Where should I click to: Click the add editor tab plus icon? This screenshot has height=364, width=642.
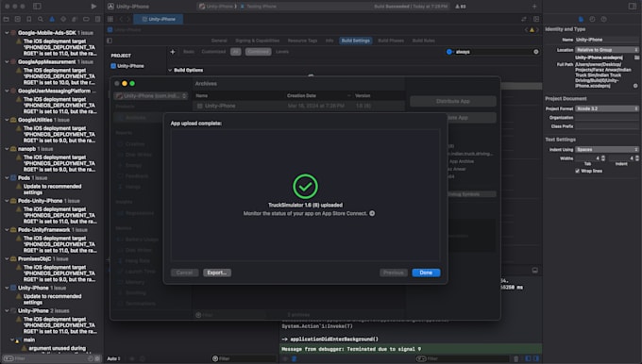coord(534,7)
